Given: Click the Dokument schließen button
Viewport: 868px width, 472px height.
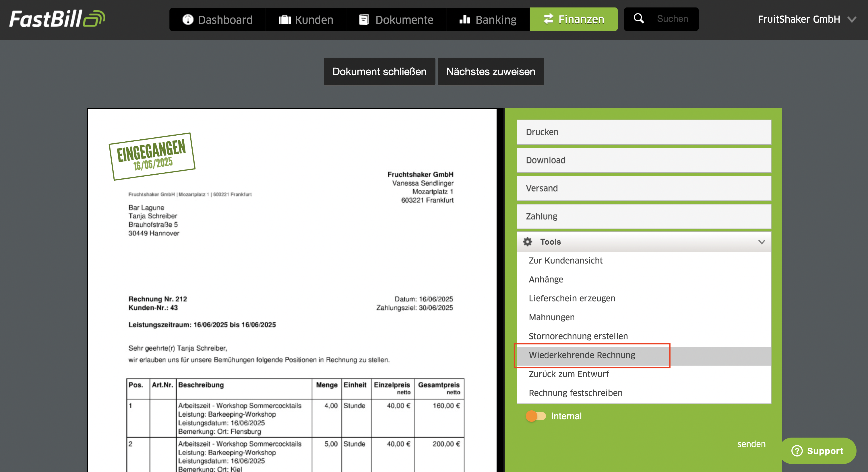Looking at the screenshot, I should click(x=379, y=71).
